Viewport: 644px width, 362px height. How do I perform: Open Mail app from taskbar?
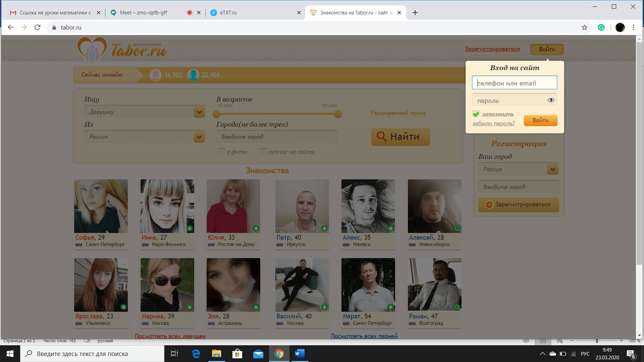click(x=258, y=353)
